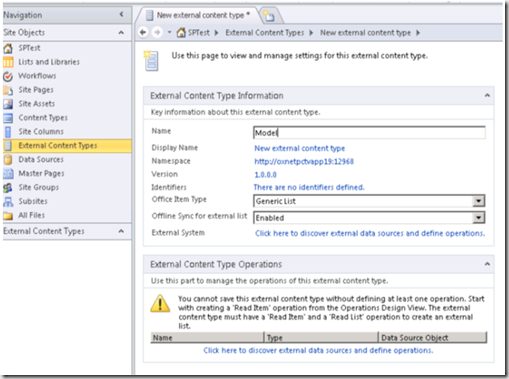The width and height of the screenshot is (509, 379).
Task: Click External Content Types breadcrumb link
Action: (265, 33)
